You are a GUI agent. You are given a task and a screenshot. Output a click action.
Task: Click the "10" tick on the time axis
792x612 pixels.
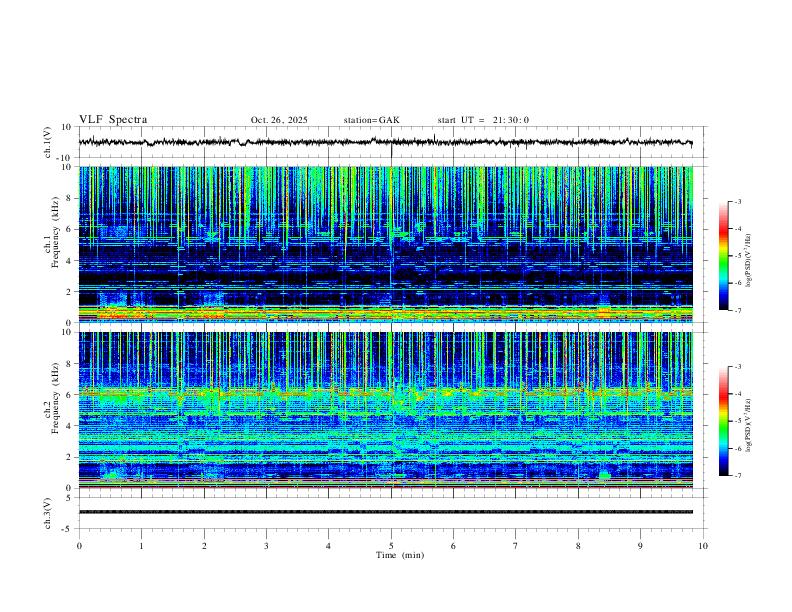(703, 546)
